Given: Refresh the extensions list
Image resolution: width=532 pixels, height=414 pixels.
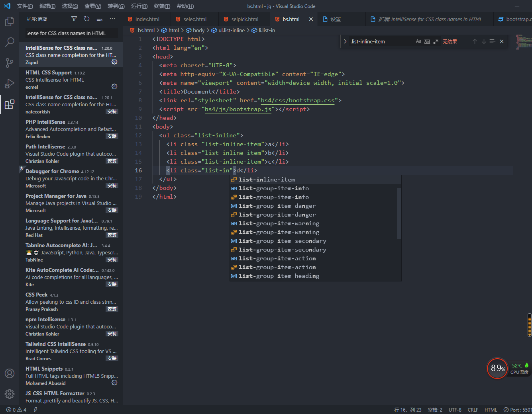Looking at the screenshot, I should [87, 19].
